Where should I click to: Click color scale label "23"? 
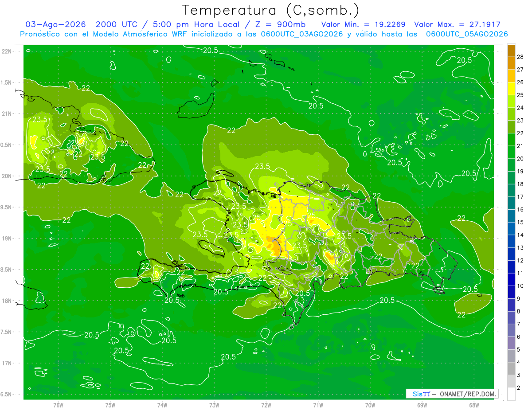point(520,121)
